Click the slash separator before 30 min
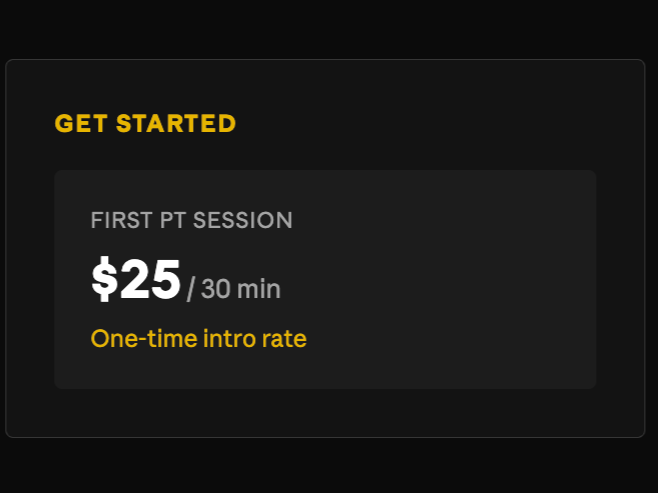Screen dimensions: 658x493 (x=191, y=289)
